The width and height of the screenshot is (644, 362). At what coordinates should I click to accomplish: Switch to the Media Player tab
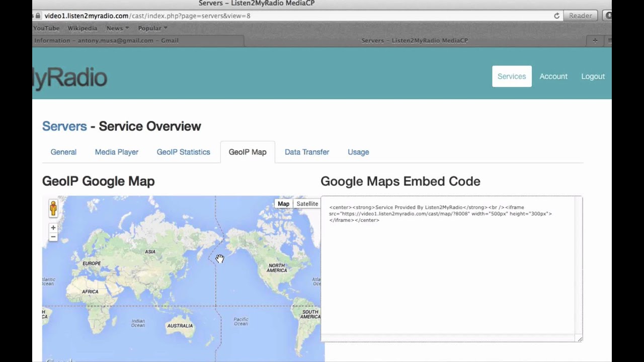117,152
